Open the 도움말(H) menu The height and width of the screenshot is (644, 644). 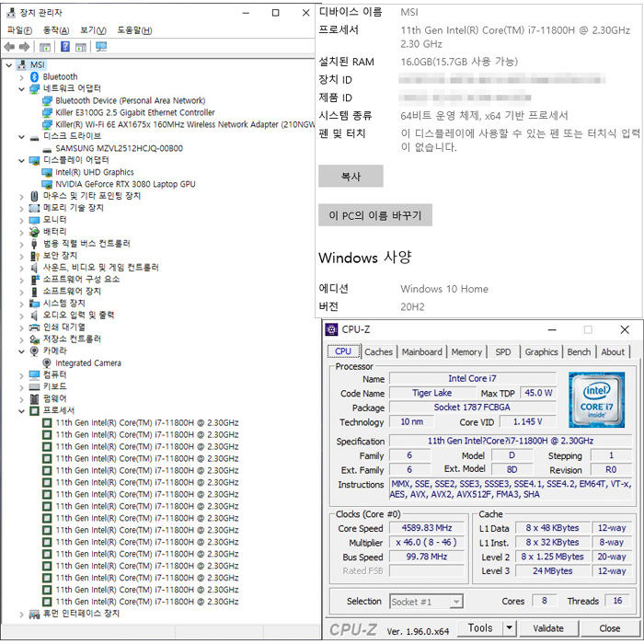point(134,30)
